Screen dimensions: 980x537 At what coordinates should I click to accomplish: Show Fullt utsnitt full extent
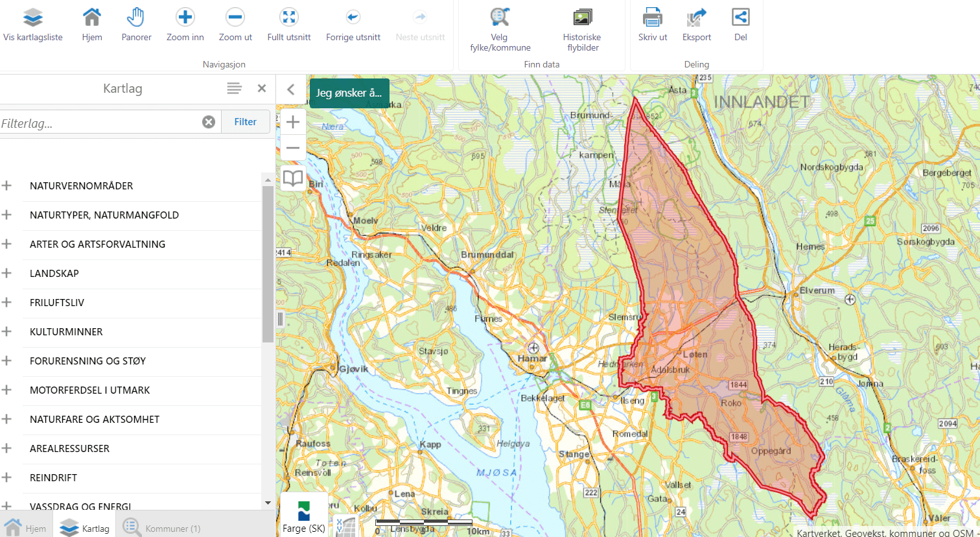(289, 25)
